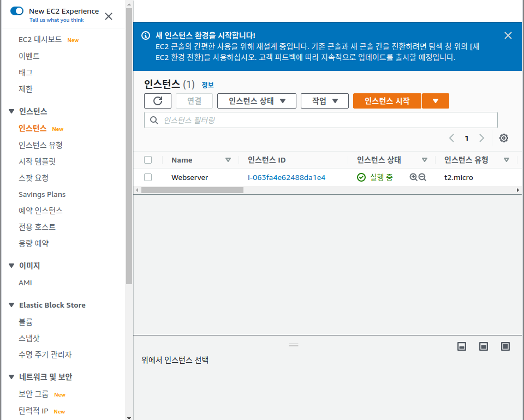This screenshot has width=524, height=420.
Task: Go to next page of instances
Action: [481, 138]
